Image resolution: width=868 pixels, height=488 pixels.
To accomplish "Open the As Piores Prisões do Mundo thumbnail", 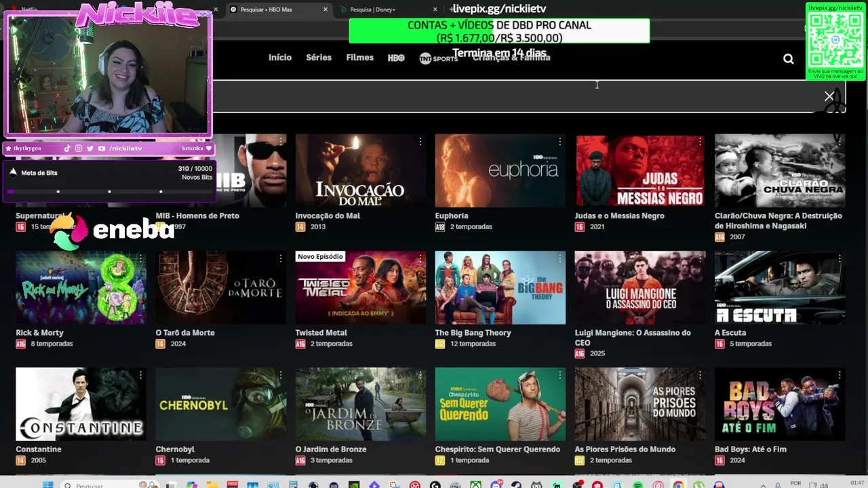I will pos(639,404).
